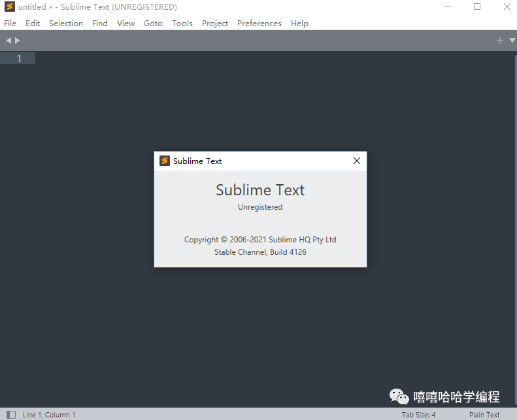Viewport: 517px width, 420px height.
Task: Minimize the Sublime Text window
Action: pos(448,7)
